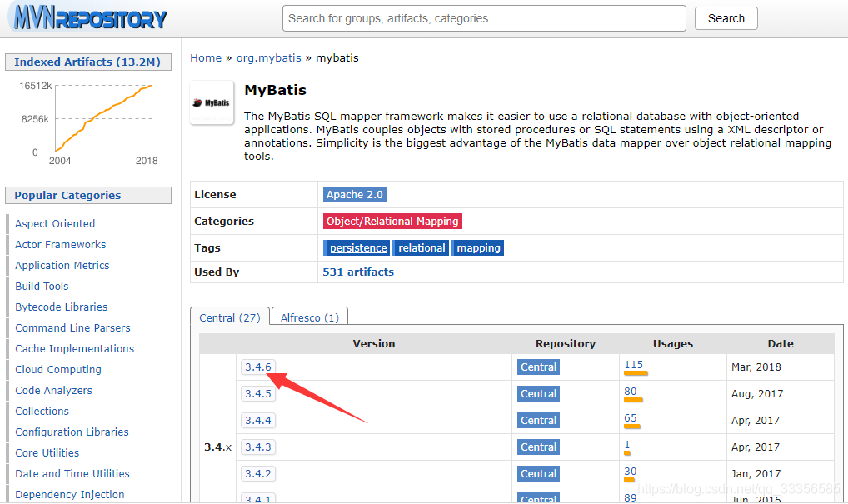Image resolution: width=848 pixels, height=504 pixels.
Task: Open the Code Analyzers category
Action: click(53, 390)
